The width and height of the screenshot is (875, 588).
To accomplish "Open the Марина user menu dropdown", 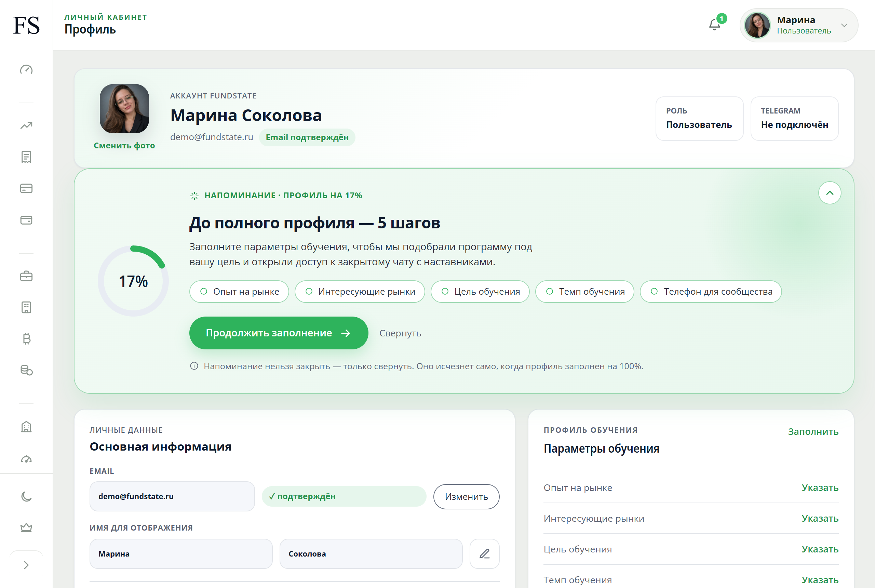I will tap(798, 25).
